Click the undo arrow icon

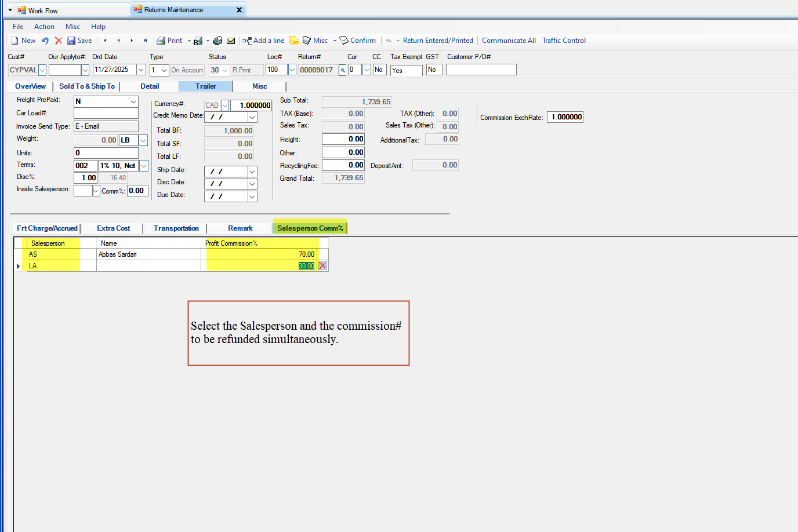(x=44, y=41)
